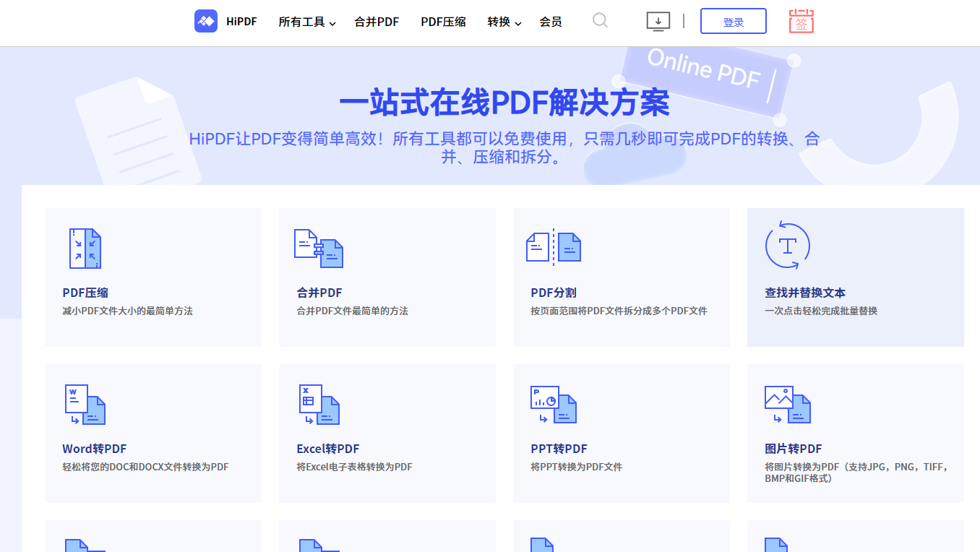The height and width of the screenshot is (552, 980).
Task: Expand the 所有工具 dropdown menu
Action: tap(307, 22)
